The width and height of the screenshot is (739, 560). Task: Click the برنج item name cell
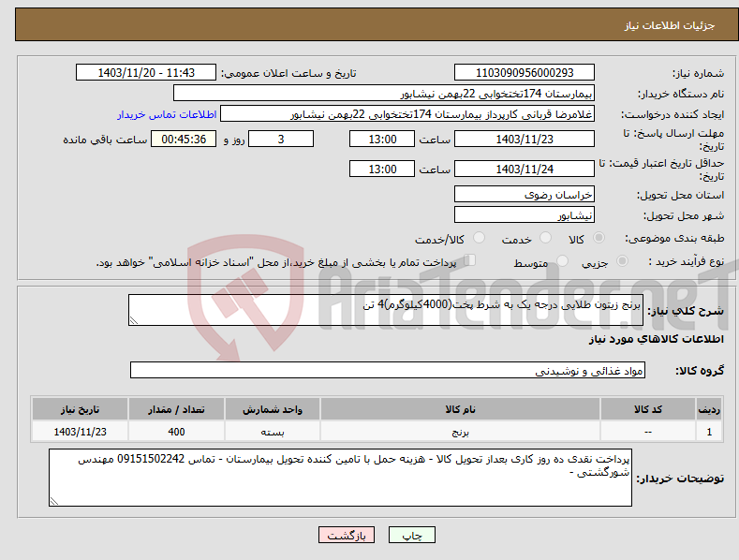click(x=460, y=432)
